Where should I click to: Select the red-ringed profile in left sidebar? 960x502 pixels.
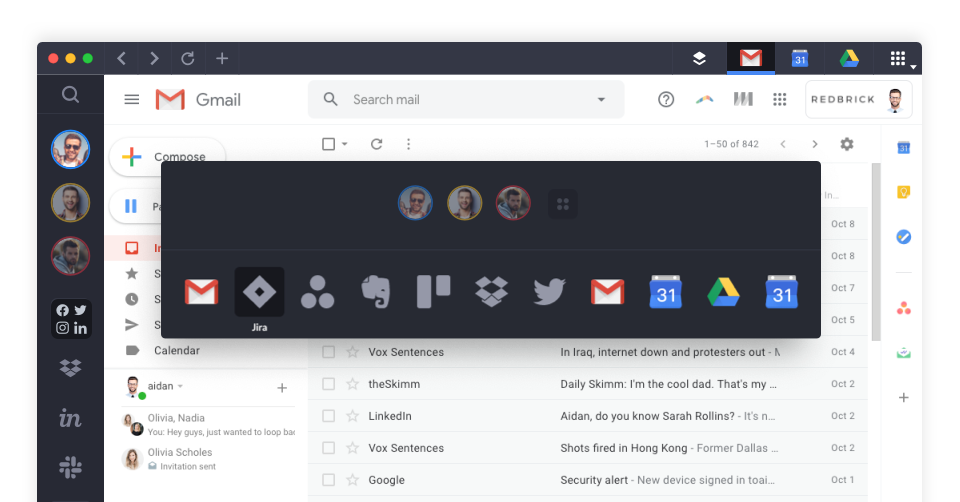click(x=70, y=256)
